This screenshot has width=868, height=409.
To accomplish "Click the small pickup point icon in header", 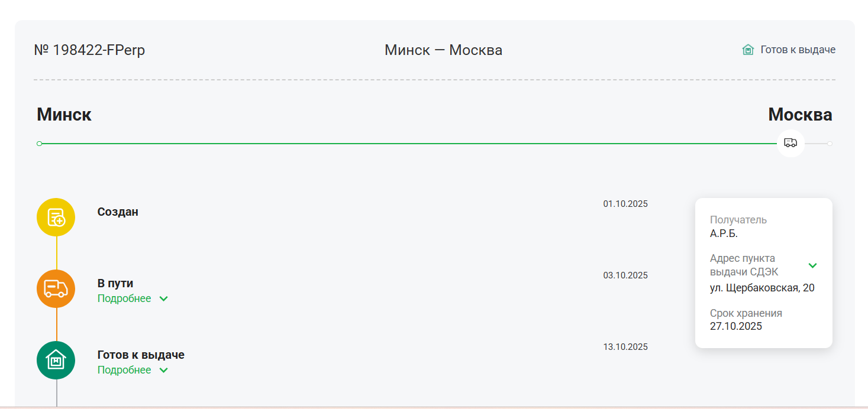I will (748, 50).
